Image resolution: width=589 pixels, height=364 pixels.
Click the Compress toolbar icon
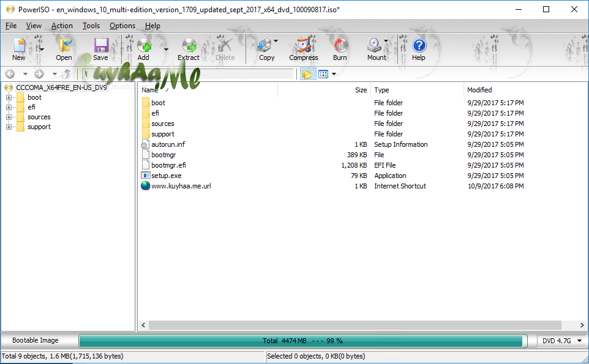304,45
